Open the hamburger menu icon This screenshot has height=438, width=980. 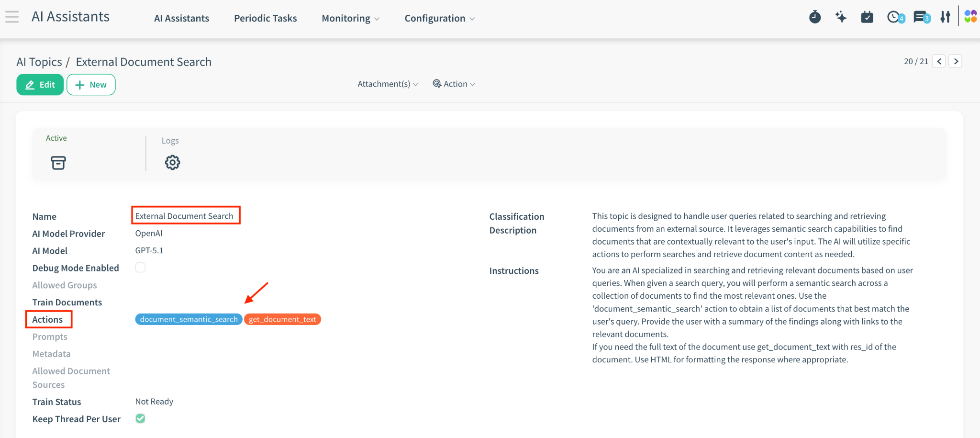[x=12, y=17]
